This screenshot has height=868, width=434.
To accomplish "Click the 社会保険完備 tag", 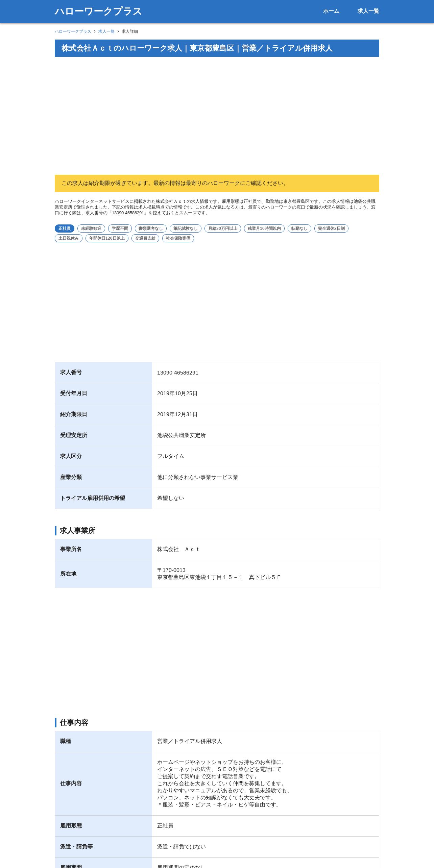I will [x=178, y=238].
